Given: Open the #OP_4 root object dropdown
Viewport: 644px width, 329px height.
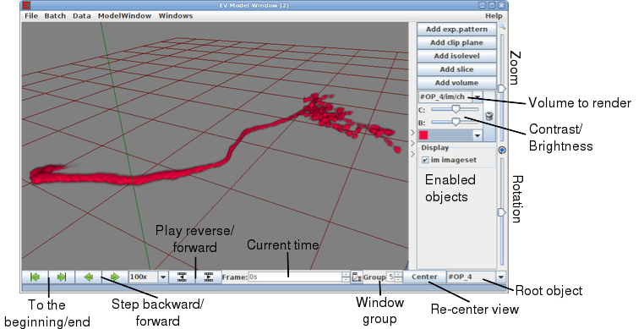Looking at the screenshot, I should coord(501,277).
